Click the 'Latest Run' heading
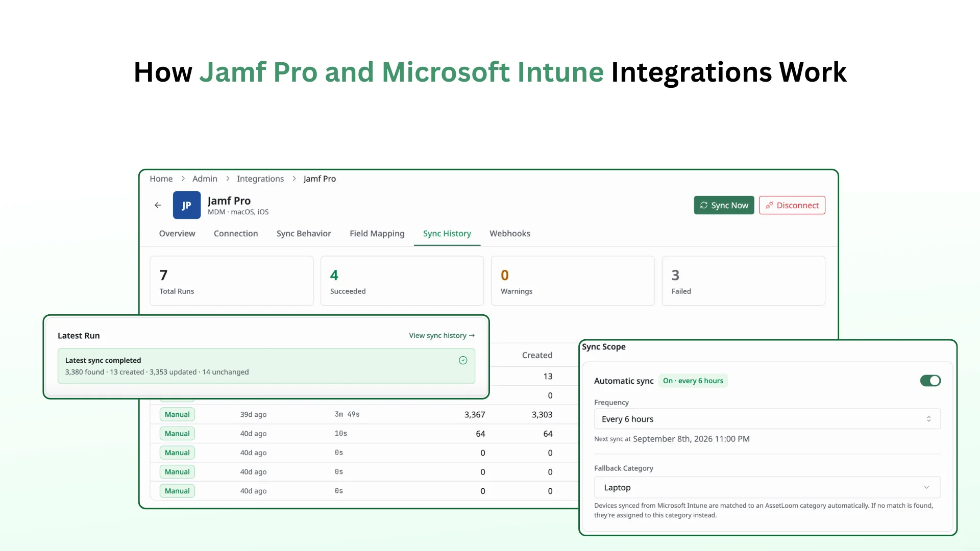The width and height of the screenshot is (980, 551). (79, 335)
